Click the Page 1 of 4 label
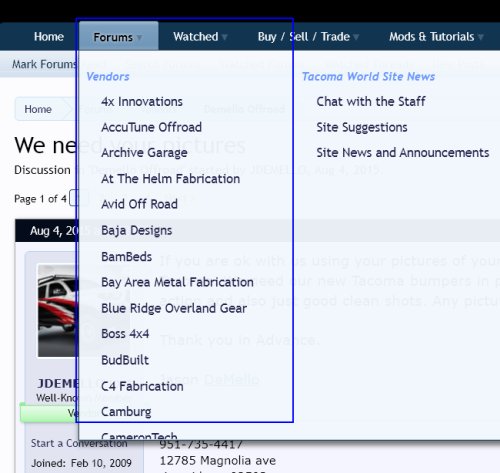The height and width of the screenshot is (473, 500). 40,199
